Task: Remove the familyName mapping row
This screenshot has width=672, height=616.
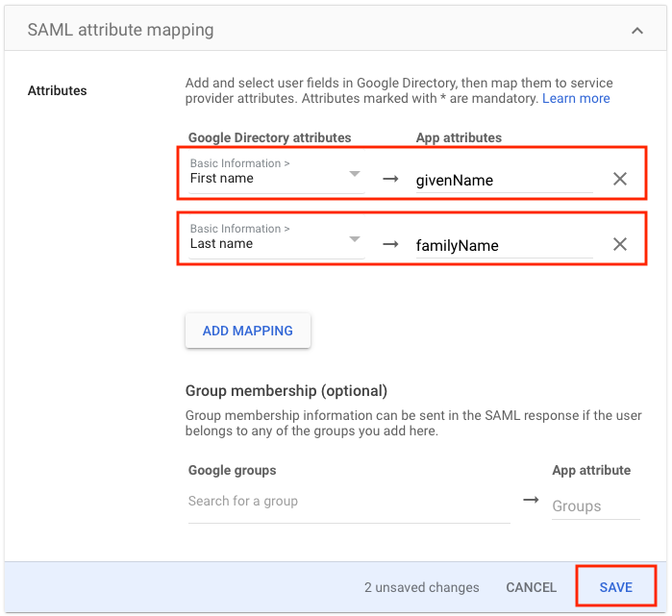Action: [x=620, y=244]
